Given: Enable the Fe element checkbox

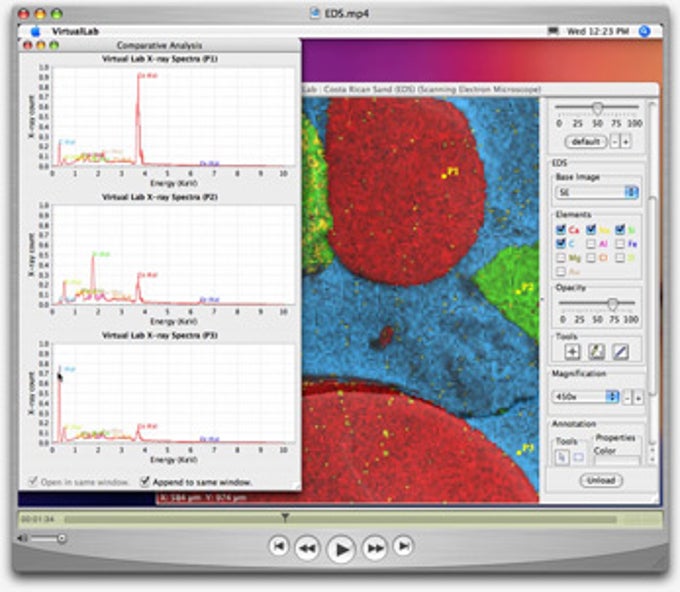Looking at the screenshot, I should 620,244.
